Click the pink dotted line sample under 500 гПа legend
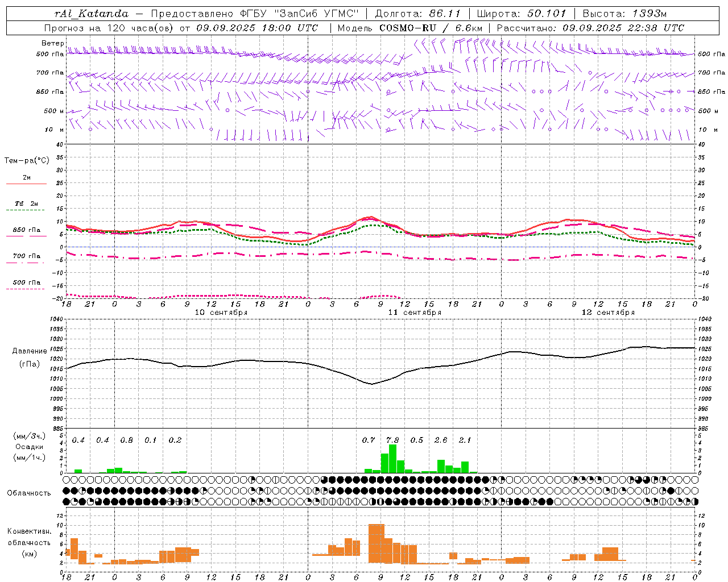Image resolution: width=728 pixels, height=582 pixels. tap(26, 289)
